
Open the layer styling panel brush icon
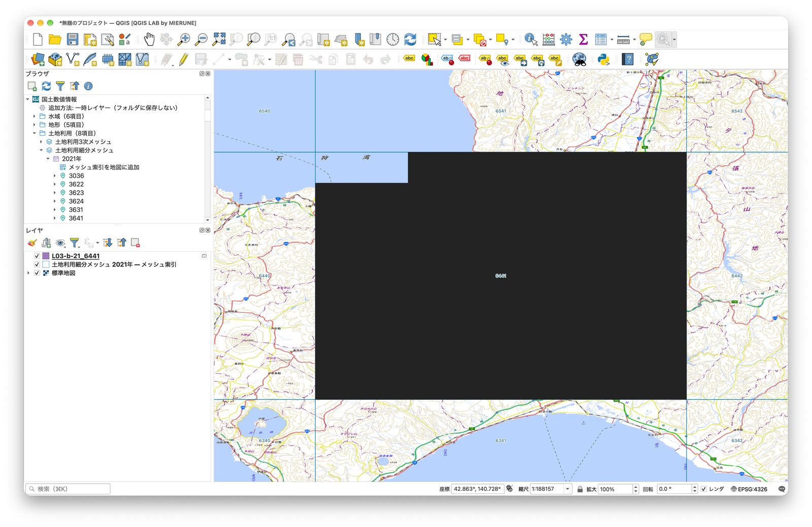tap(32, 243)
